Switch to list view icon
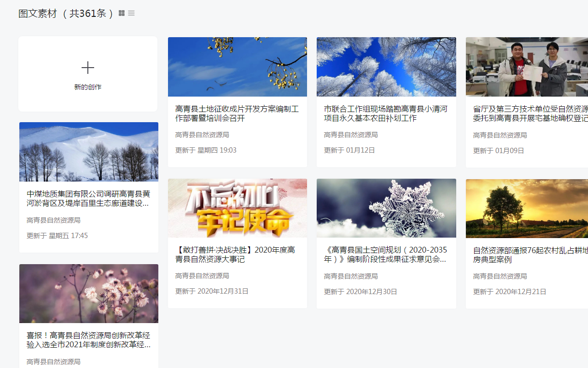The height and width of the screenshot is (368, 588). [131, 13]
